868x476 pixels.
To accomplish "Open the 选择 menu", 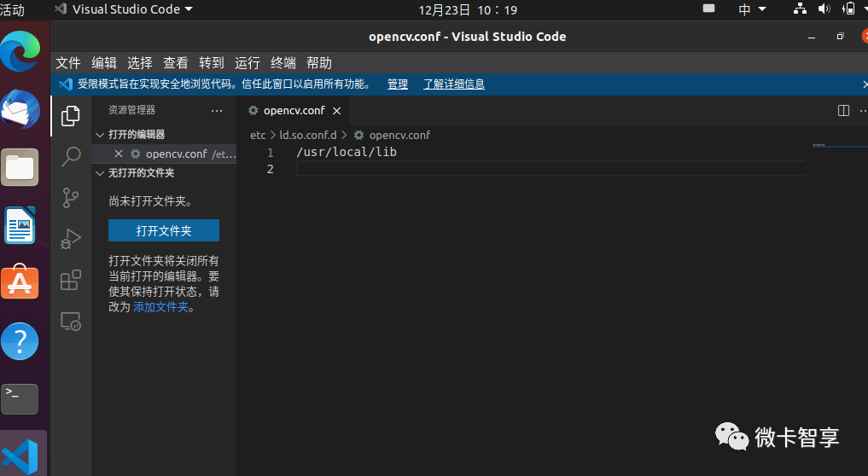I will coord(140,63).
